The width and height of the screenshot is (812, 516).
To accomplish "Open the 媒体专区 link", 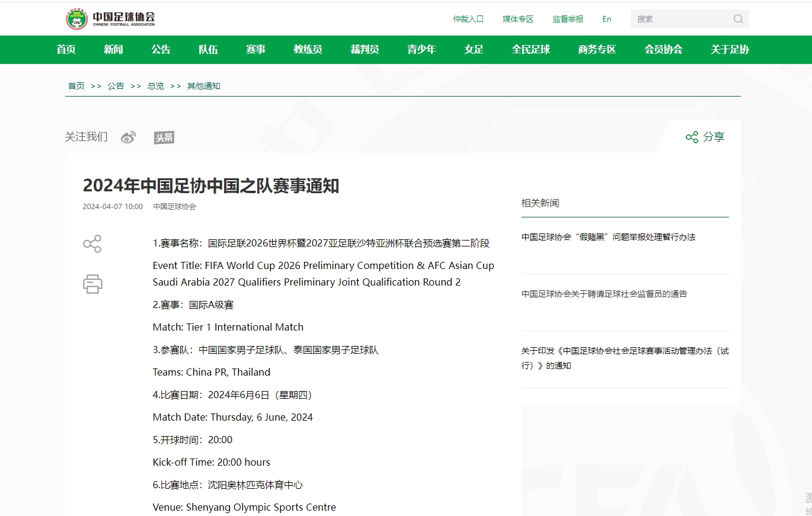I will tap(518, 19).
